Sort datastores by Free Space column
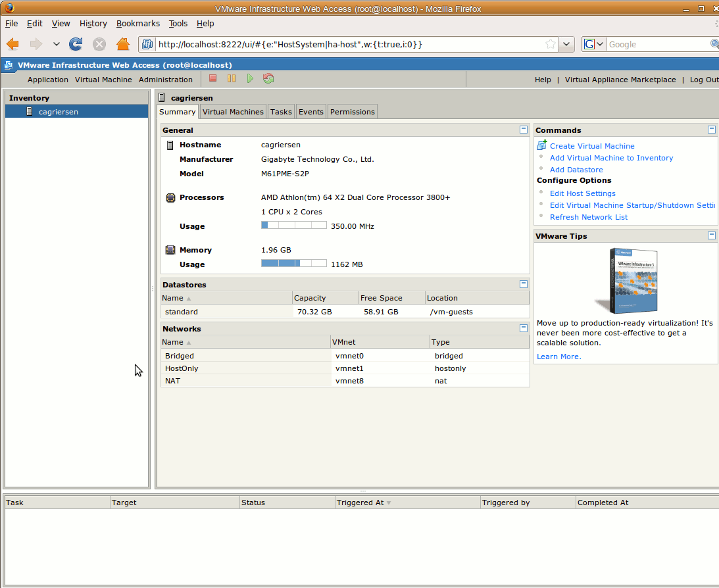The image size is (719, 588). pos(391,298)
